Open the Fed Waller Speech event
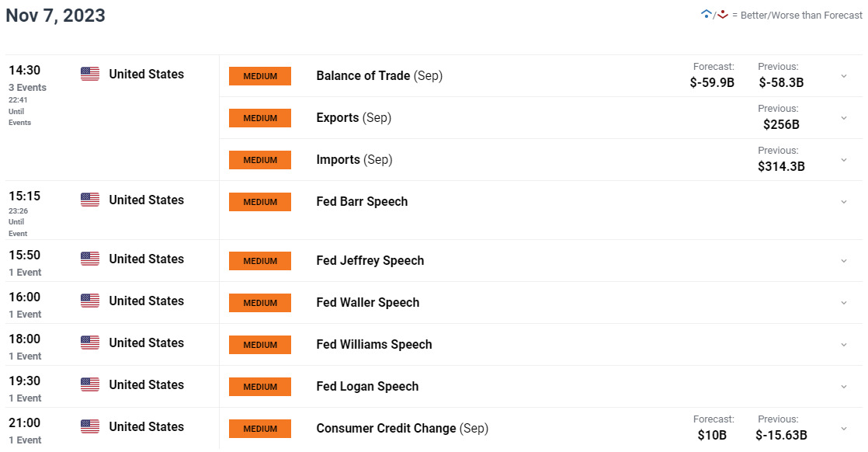The image size is (868, 452). point(367,302)
